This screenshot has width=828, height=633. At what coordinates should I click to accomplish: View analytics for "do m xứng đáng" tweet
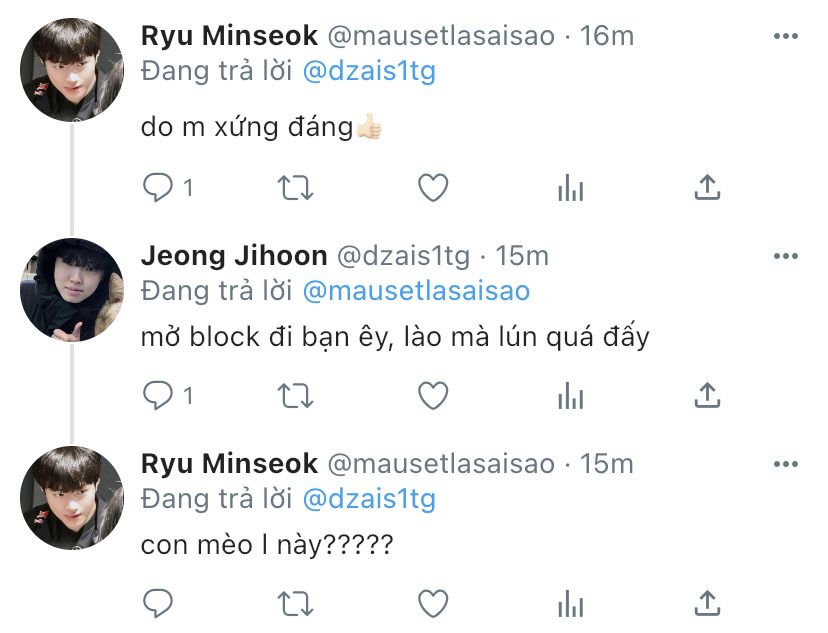570,187
